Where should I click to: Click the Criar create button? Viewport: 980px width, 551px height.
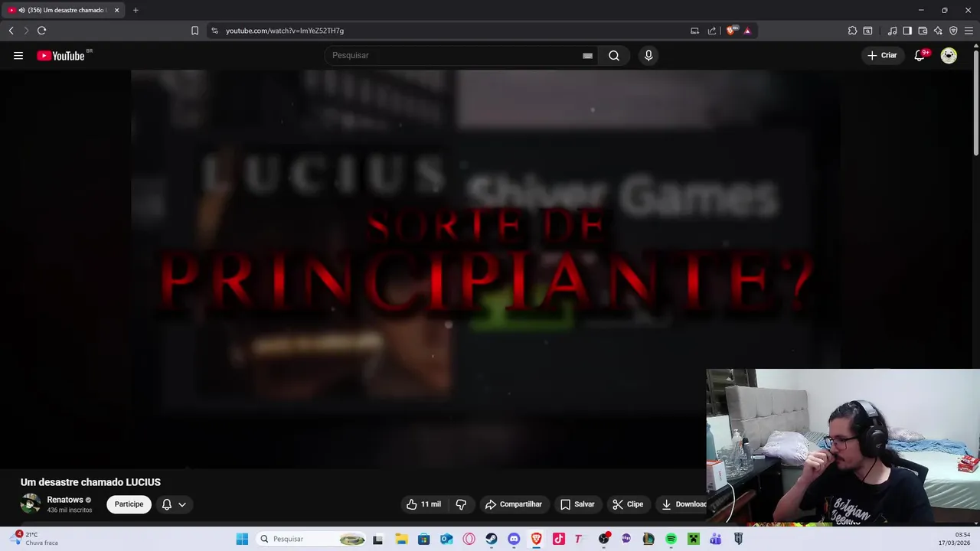pyautogui.click(x=882, y=55)
